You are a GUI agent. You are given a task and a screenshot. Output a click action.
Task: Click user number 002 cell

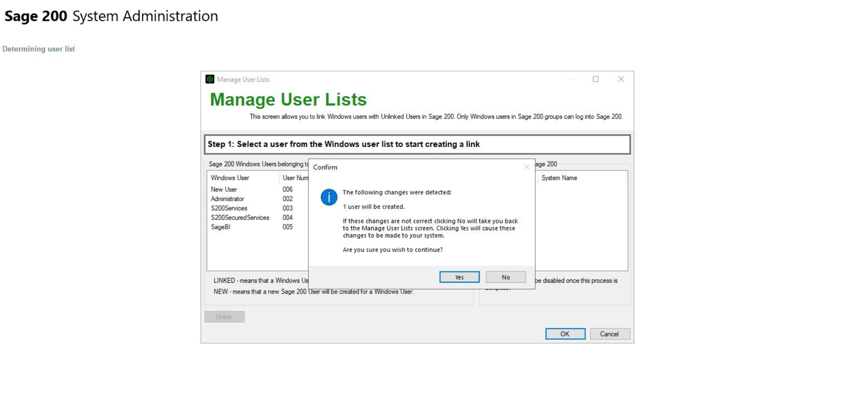pyautogui.click(x=288, y=199)
